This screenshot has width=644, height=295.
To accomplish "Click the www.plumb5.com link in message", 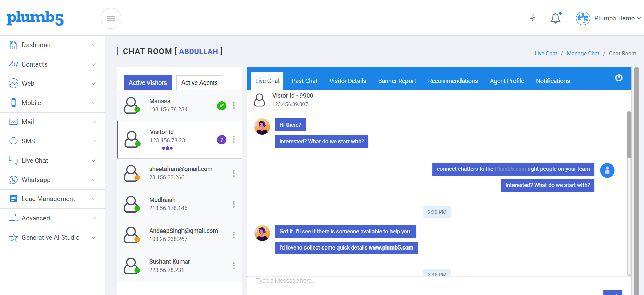I will click(391, 248).
